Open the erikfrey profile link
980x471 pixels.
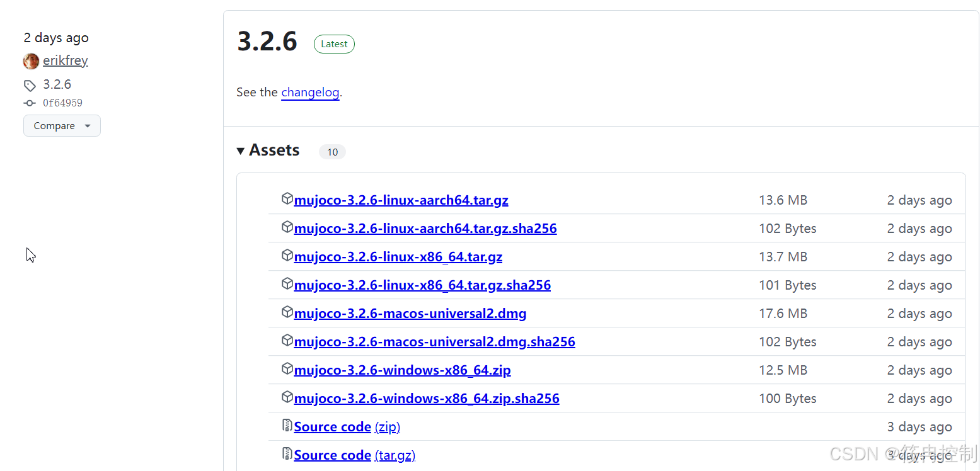66,61
